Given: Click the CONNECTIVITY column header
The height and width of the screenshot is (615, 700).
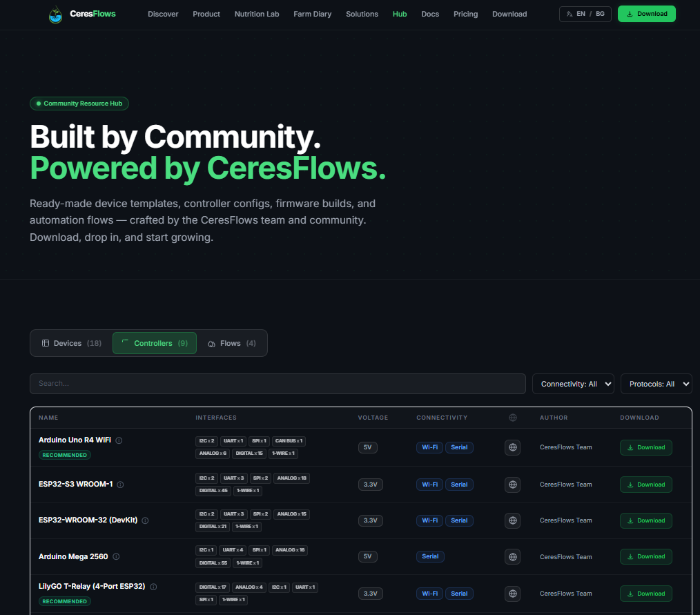Looking at the screenshot, I should (x=442, y=418).
